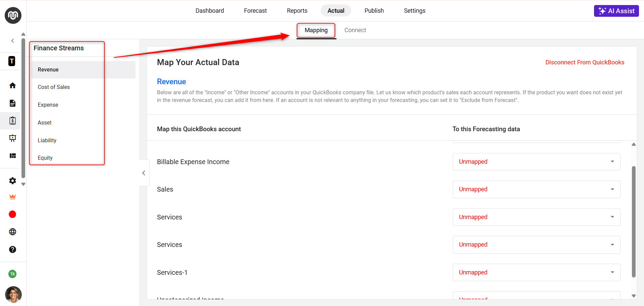Viewport: 644px width, 306px height.
Task: Open mapping dropdown for first Services row
Action: click(536, 217)
